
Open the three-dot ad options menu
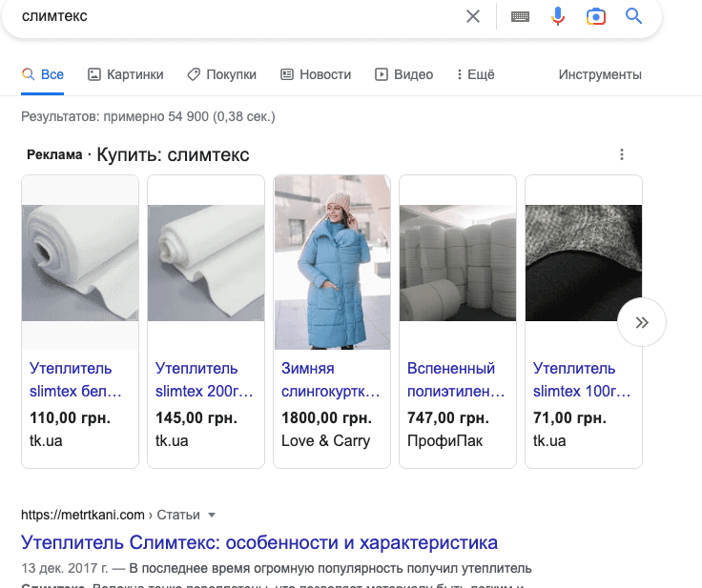click(622, 154)
